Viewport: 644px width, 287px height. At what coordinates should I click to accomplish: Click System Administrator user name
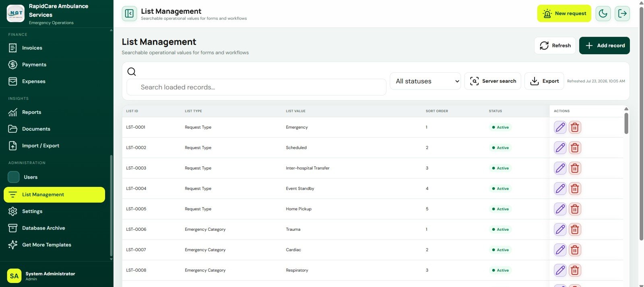(x=50, y=274)
